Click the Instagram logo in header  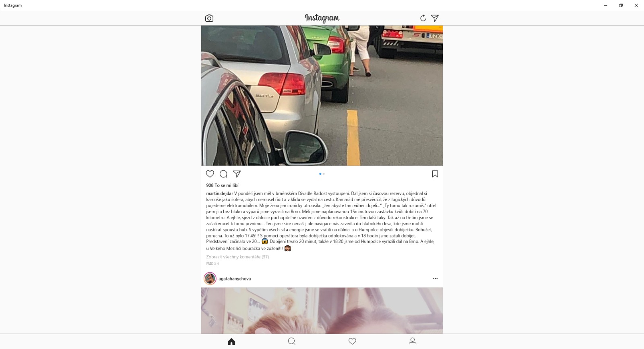(x=322, y=18)
